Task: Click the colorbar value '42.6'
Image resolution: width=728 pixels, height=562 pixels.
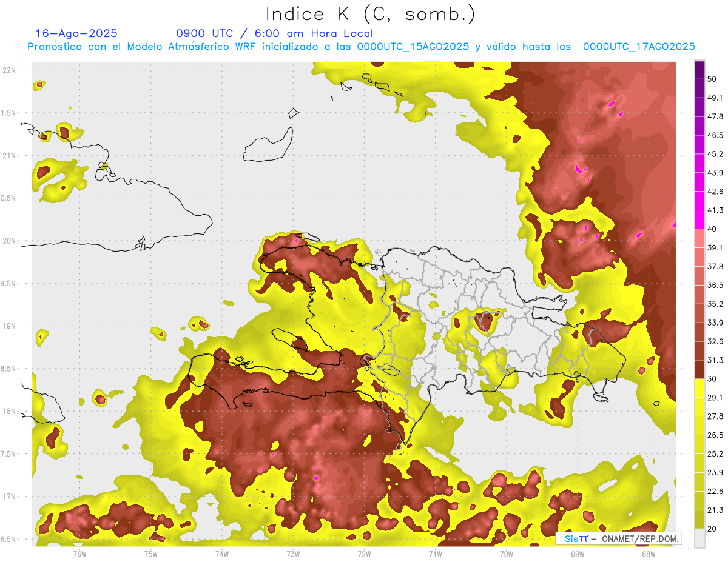Action: click(715, 192)
